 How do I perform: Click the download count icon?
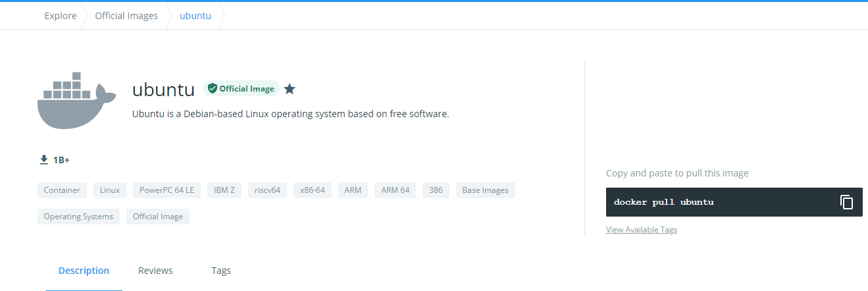coord(44,160)
